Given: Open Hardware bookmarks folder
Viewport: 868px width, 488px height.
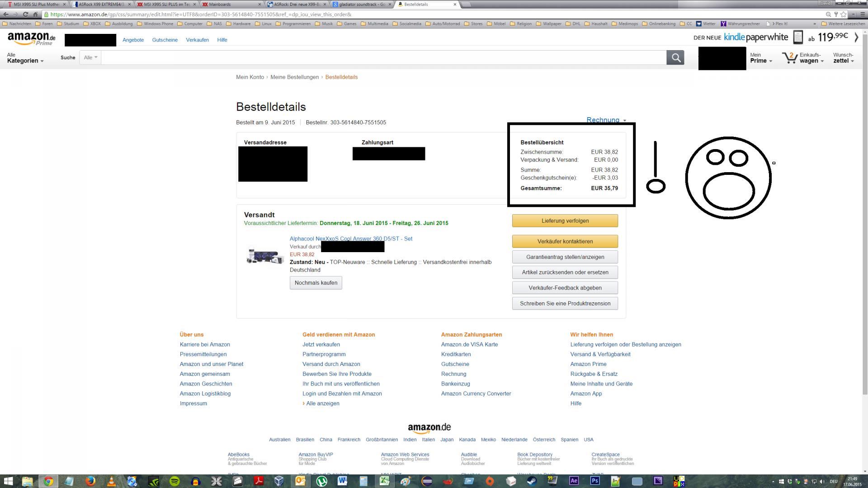Looking at the screenshot, I should pyautogui.click(x=238, y=23).
